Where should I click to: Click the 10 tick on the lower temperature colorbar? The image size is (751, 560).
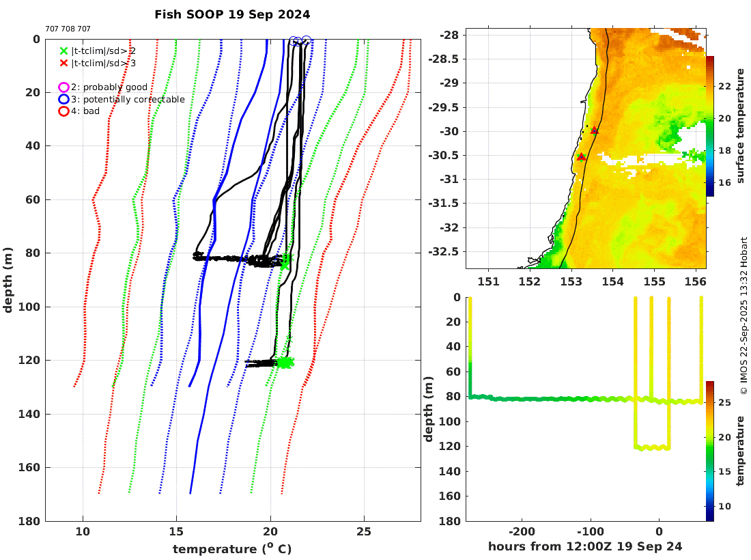point(724,506)
